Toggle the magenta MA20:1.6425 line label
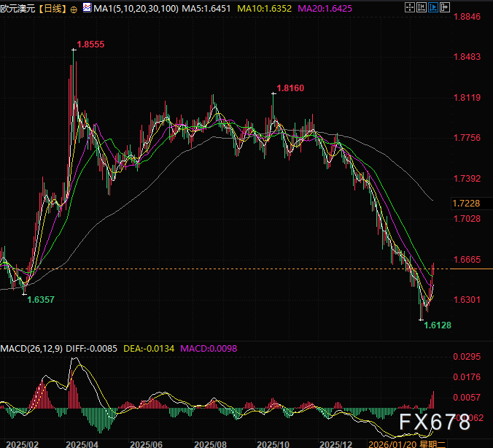The height and width of the screenshot is (448, 493). [x=326, y=9]
